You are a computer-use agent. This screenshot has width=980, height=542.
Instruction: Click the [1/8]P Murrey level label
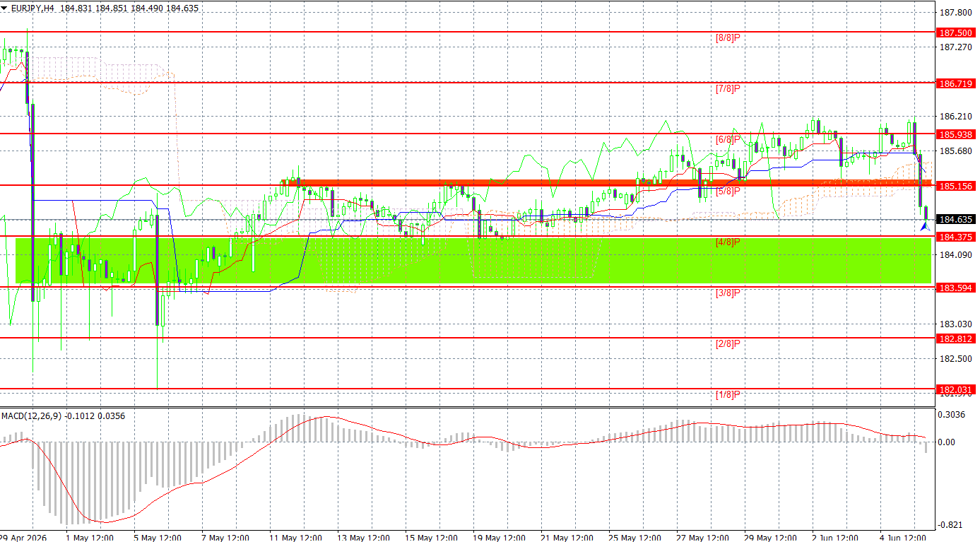[728, 394]
